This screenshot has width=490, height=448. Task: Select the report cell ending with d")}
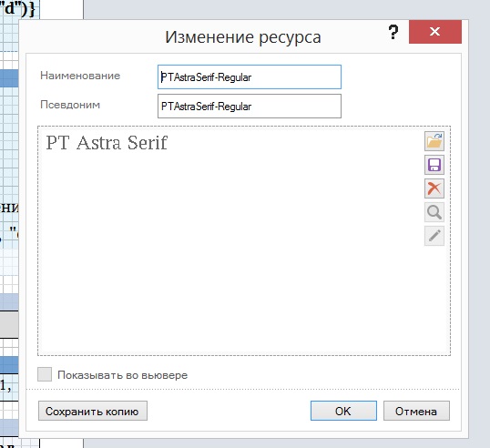[x=19, y=9]
